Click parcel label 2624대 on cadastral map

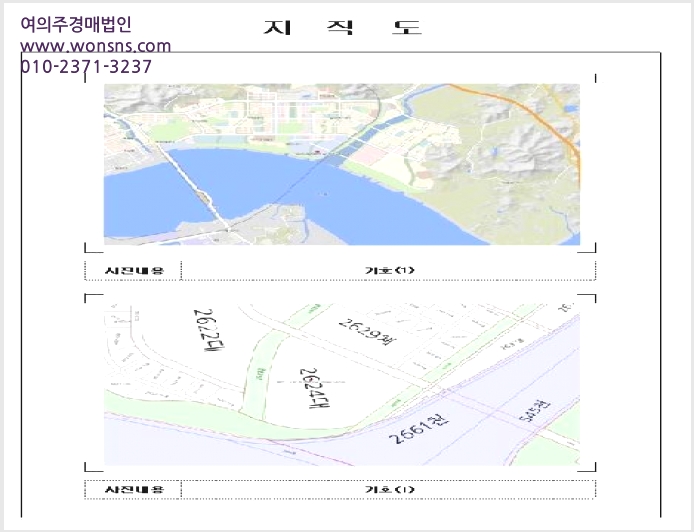[315, 388]
